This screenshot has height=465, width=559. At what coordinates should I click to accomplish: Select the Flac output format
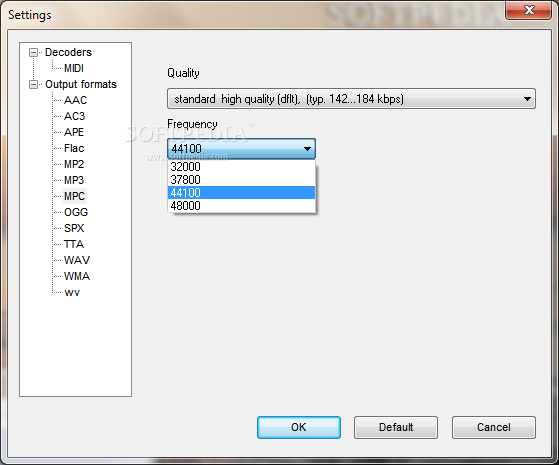(x=74, y=148)
